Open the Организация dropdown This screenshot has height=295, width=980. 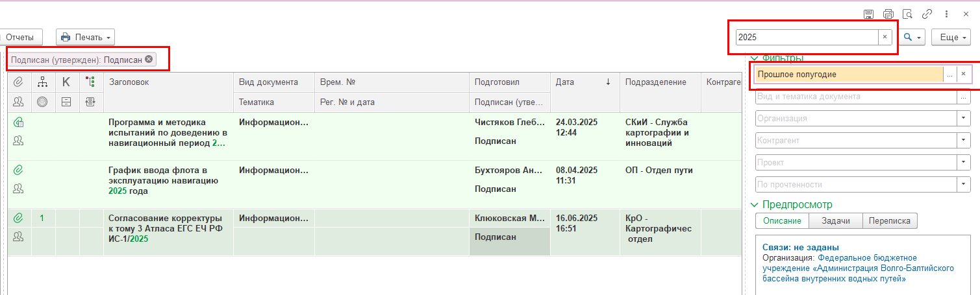click(964, 119)
